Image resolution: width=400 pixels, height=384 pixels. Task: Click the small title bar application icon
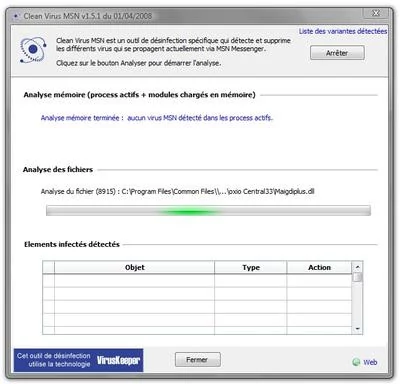click(x=16, y=16)
